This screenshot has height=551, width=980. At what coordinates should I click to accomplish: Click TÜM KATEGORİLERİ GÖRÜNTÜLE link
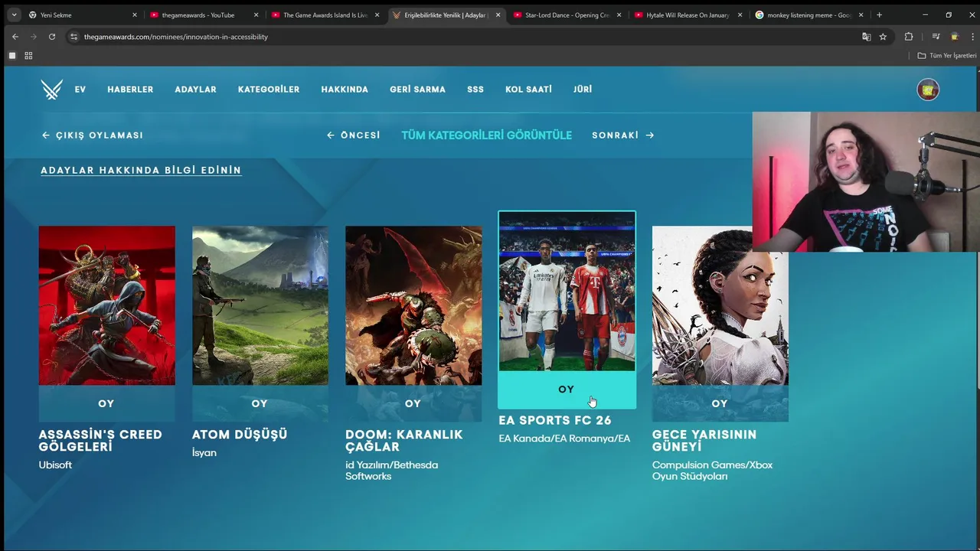pos(486,135)
